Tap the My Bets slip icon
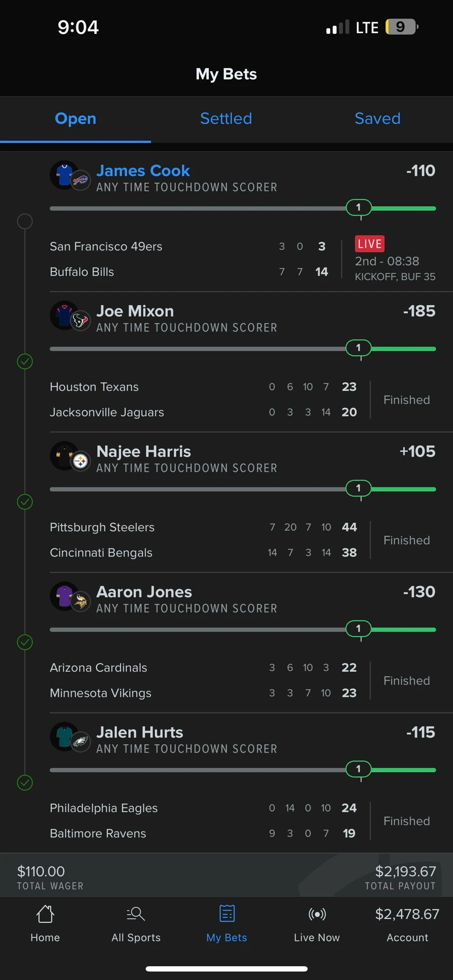Screen dimensions: 453x980 [226, 913]
